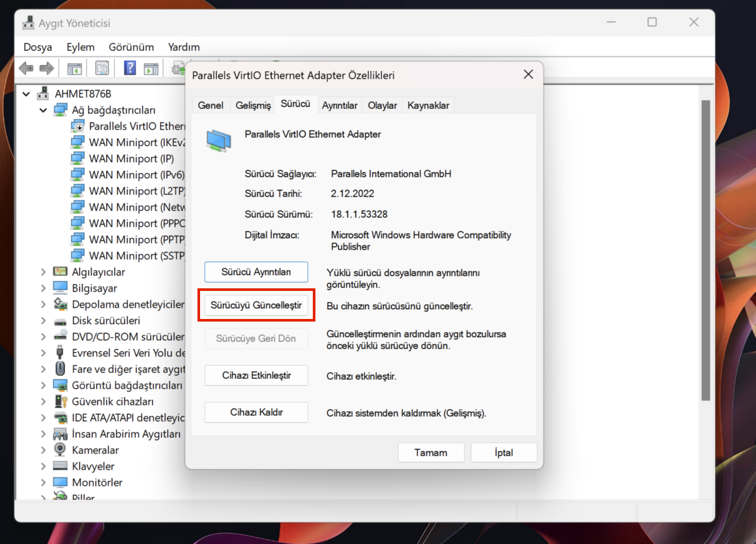The width and height of the screenshot is (756, 544).
Task: Click the Fare ve diğer işaret mouse icon
Action: coord(60,369)
